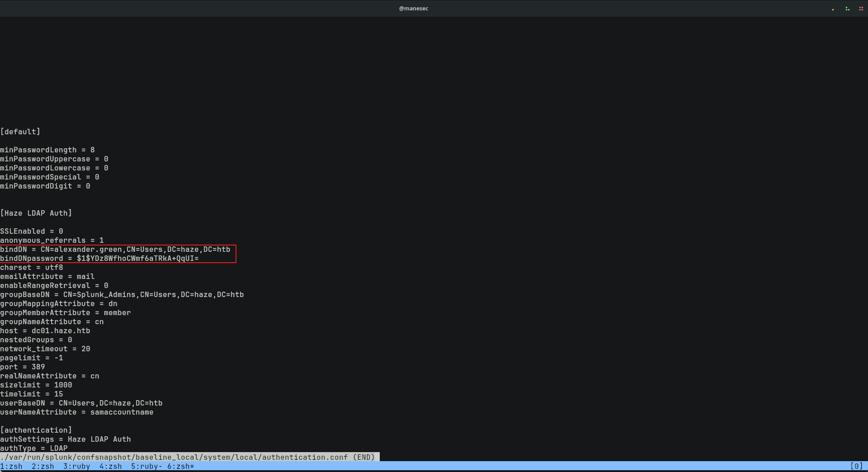Click the groupBaseDN Splunk_Admins line
This screenshot has width=868, height=472.
tap(122, 295)
